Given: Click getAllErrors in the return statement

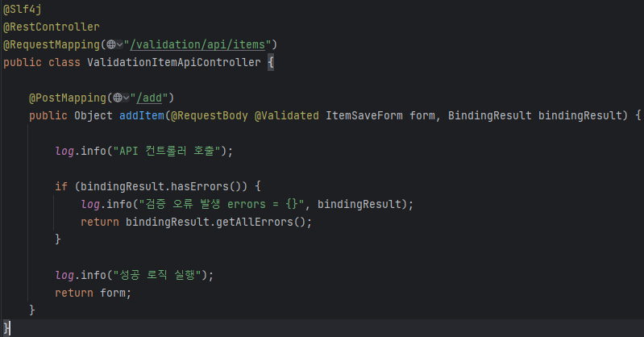Looking at the screenshot, I should tap(255, 222).
